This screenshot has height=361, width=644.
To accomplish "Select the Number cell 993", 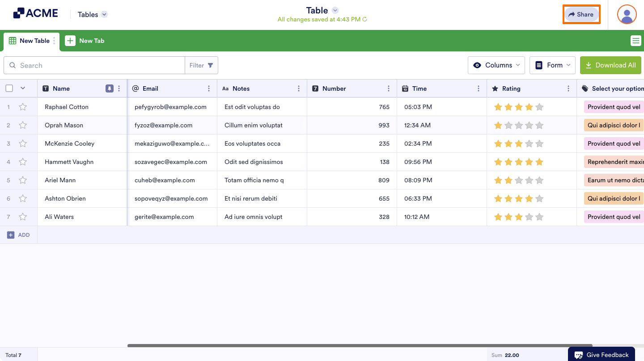I will pyautogui.click(x=352, y=125).
